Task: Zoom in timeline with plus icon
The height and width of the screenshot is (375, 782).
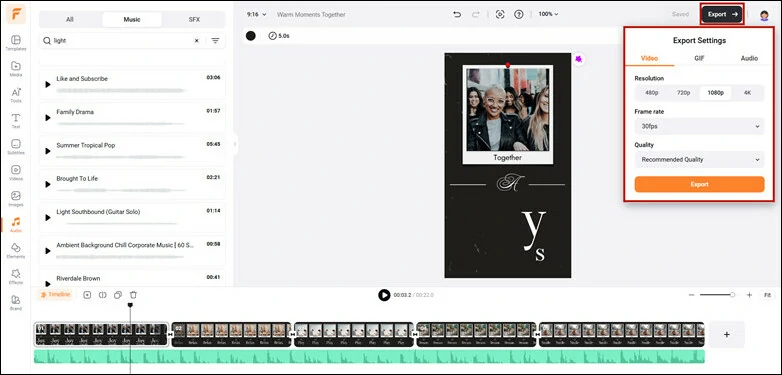Action: (749, 295)
